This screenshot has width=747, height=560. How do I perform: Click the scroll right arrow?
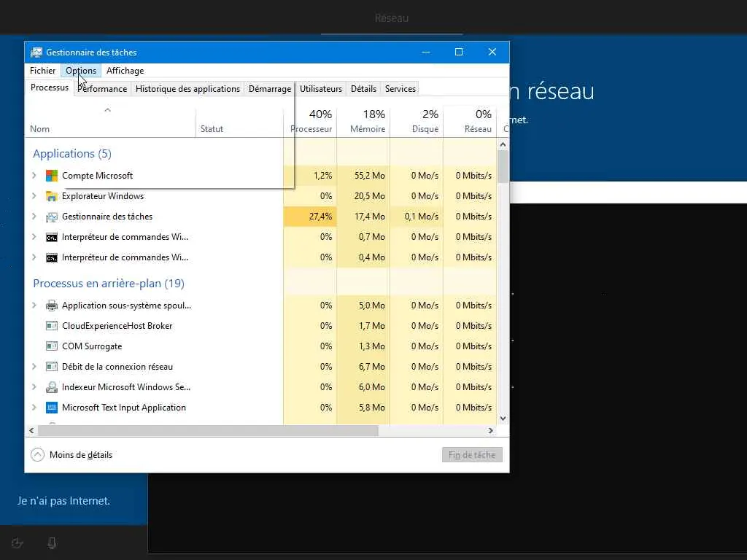point(491,431)
